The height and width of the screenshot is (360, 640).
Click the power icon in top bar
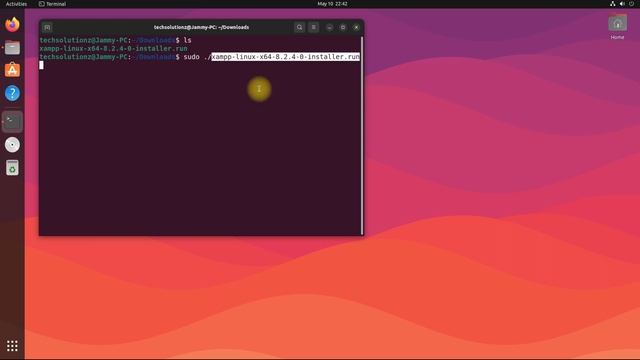[631, 4]
